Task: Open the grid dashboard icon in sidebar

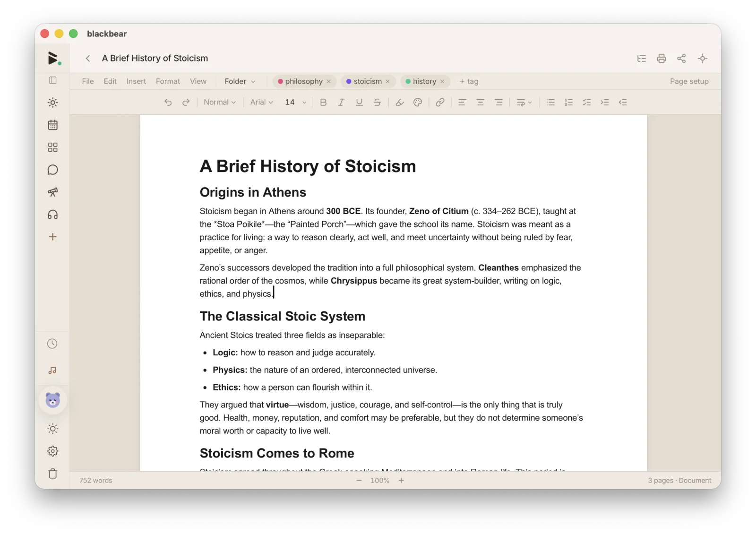Action: tap(53, 147)
